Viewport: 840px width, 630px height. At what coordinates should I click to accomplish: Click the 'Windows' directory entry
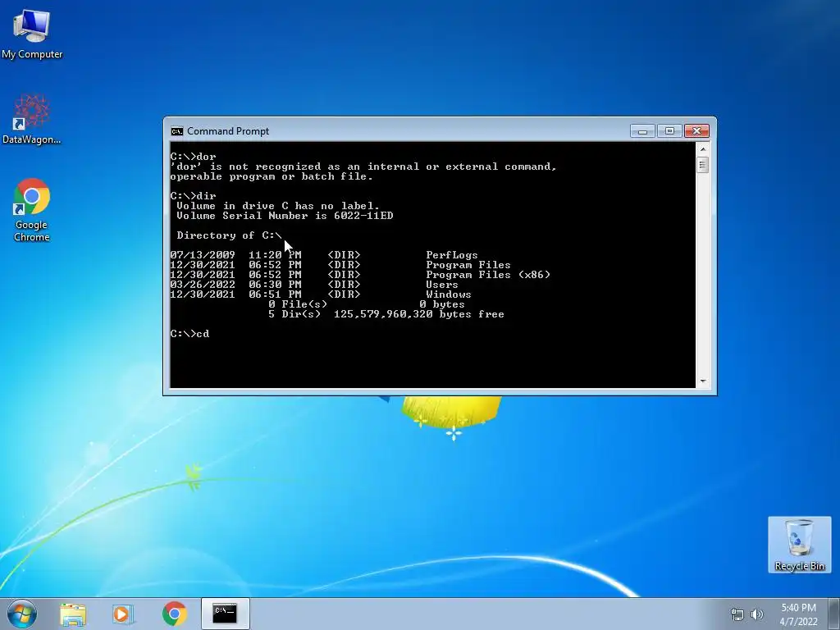[x=449, y=294]
